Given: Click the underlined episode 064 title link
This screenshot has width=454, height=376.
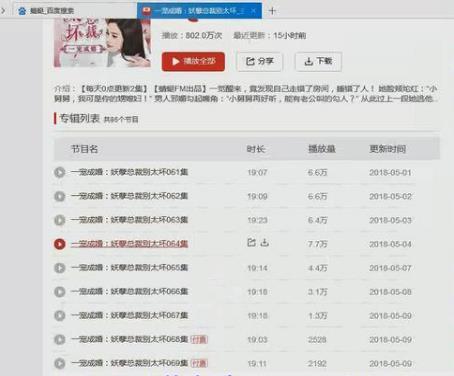Looking at the screenshot, I should (x=130, y=244).
